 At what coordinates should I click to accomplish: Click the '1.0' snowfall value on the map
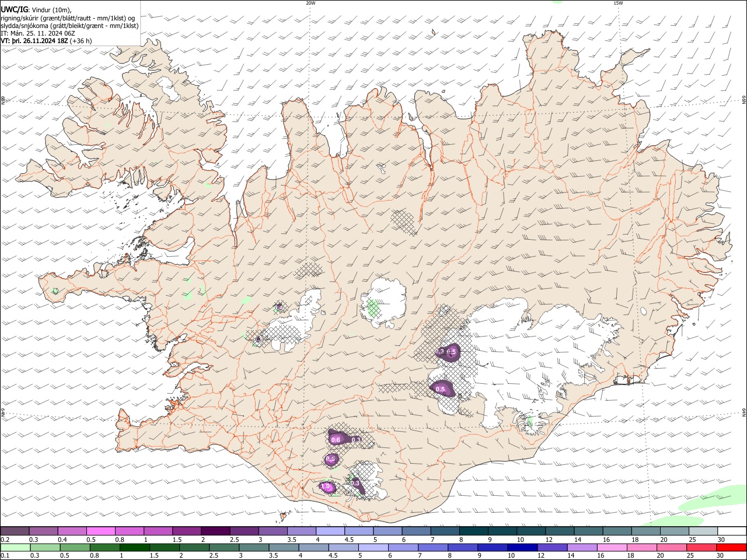point(326,486)
